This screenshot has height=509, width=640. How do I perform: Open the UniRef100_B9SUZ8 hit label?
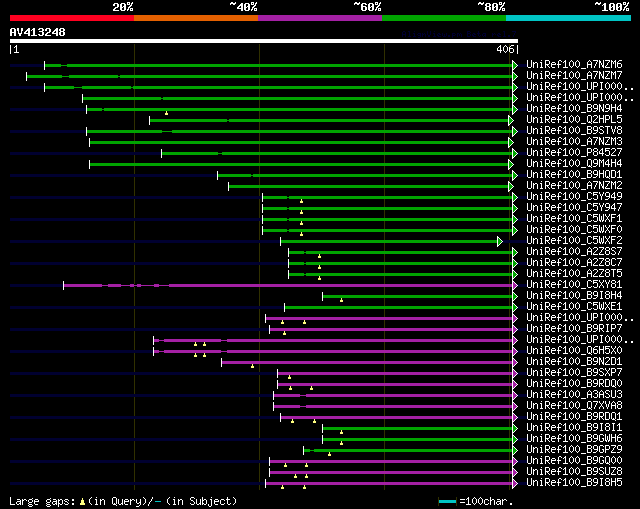574,472
